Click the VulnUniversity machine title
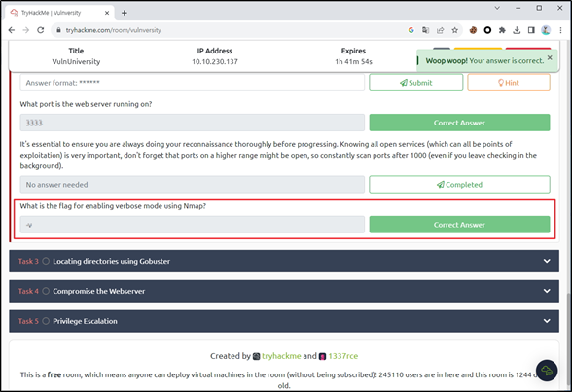Screen dimensions: 572x392 [76, 61]
